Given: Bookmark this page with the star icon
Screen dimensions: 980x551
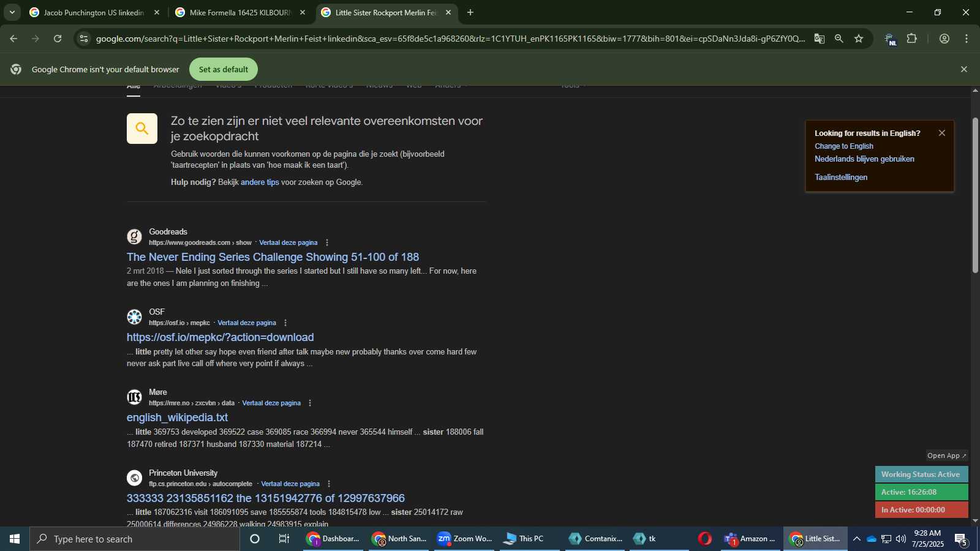Looking at the screenshot, I should pos(859,39).
